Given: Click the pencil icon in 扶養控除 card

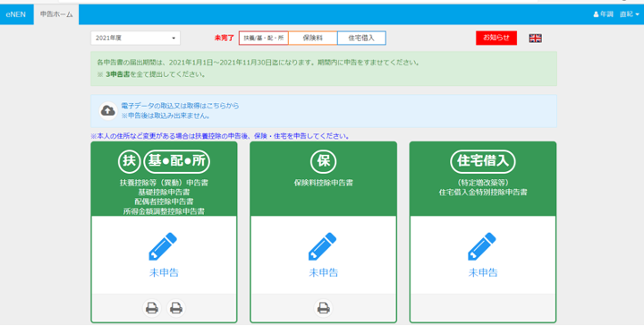Looking at the screenshot, I should [x=163, y=246].
